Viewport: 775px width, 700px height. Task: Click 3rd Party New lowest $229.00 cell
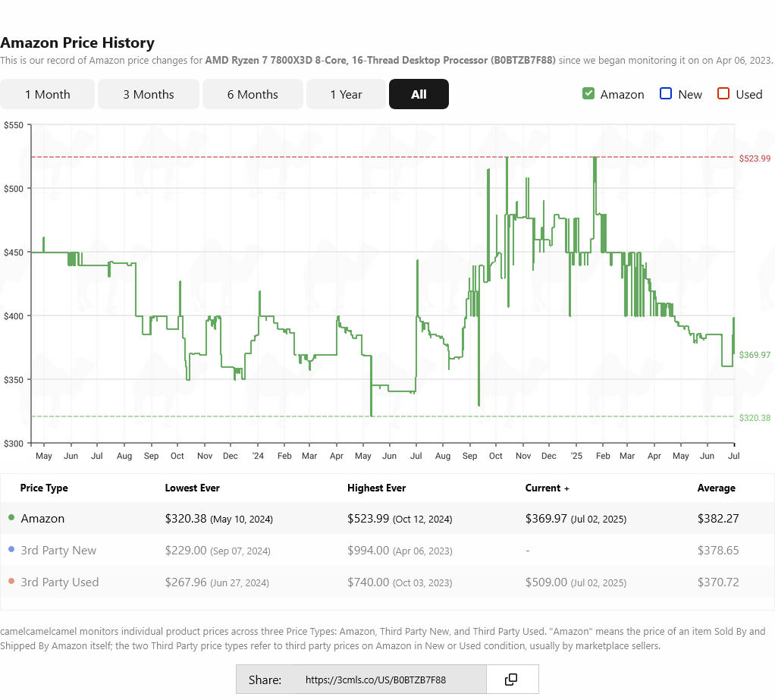(x=218, y=550)
